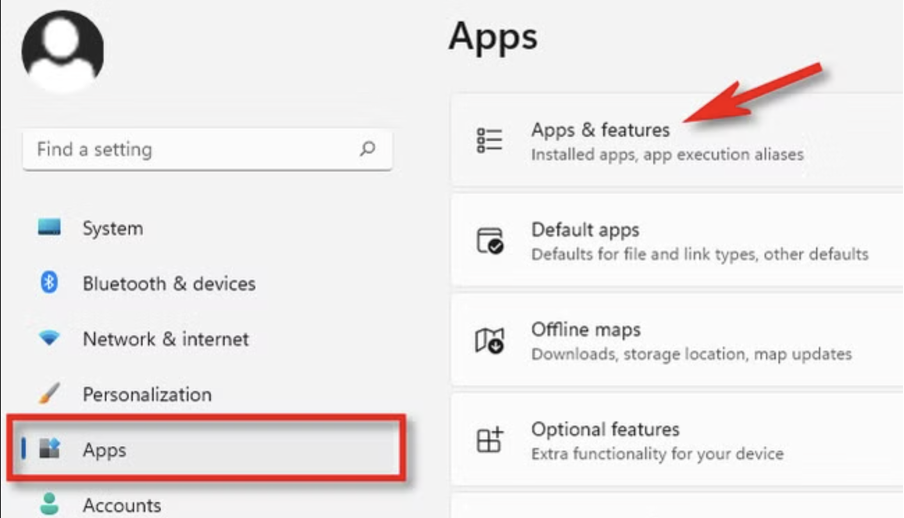The image size is (904, 518).
Task: Click the Optional features grid-plus icon
Action: (x=489, y=440)
